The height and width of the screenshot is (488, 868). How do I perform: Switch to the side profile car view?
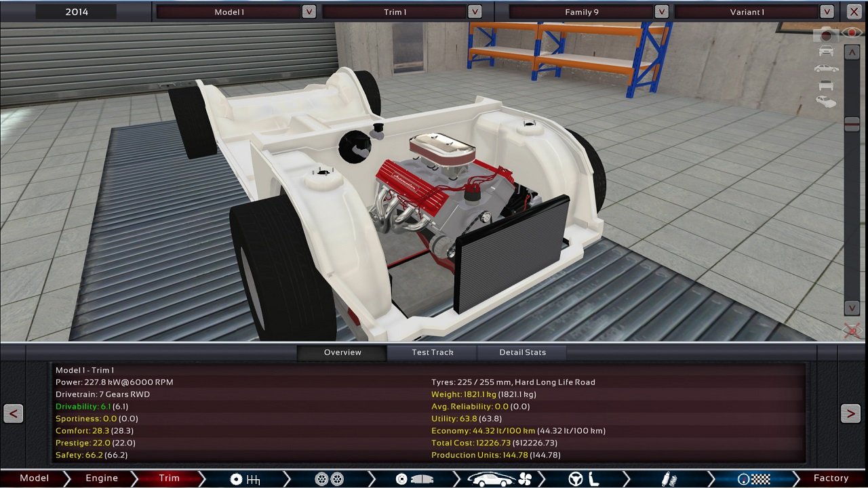pos(825,68)
